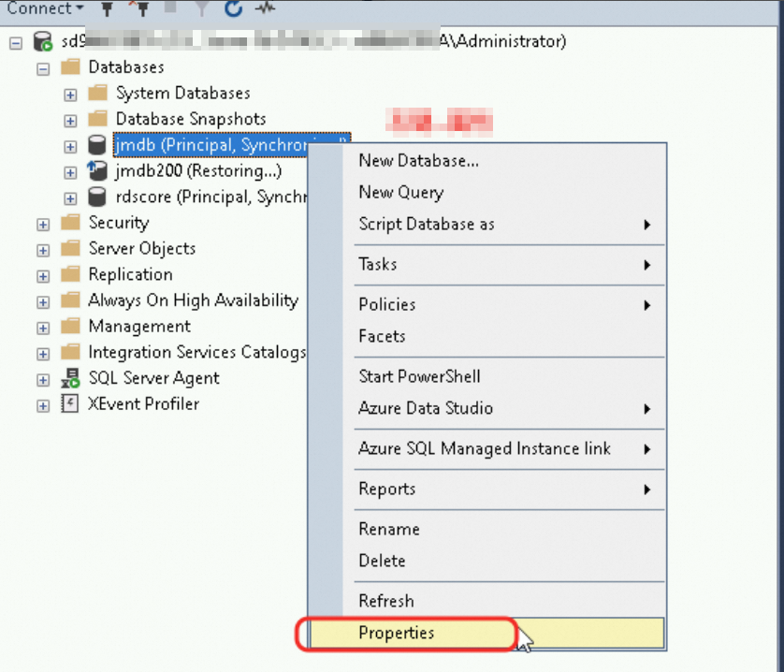The image size is (784, 672).
Task: Click the Database Snapshots folder icon
Action: pyautogui.click(x=97, y=119)
